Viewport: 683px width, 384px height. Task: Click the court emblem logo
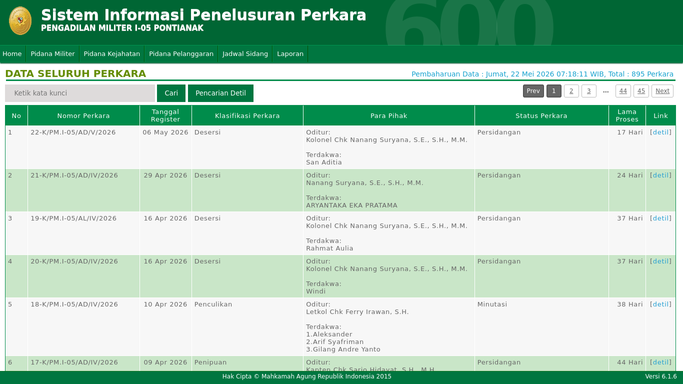(x=20, y=20)
